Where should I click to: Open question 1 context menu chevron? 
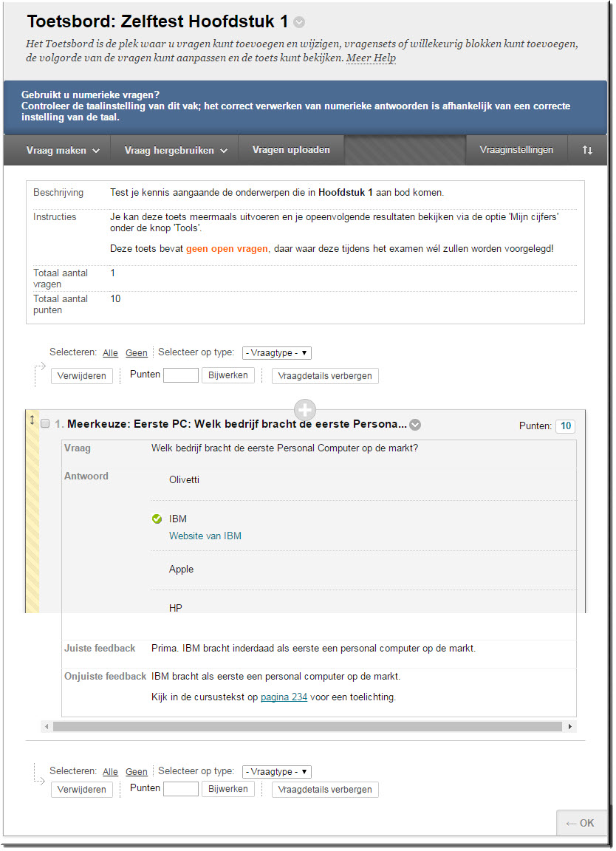pos(415,425)
